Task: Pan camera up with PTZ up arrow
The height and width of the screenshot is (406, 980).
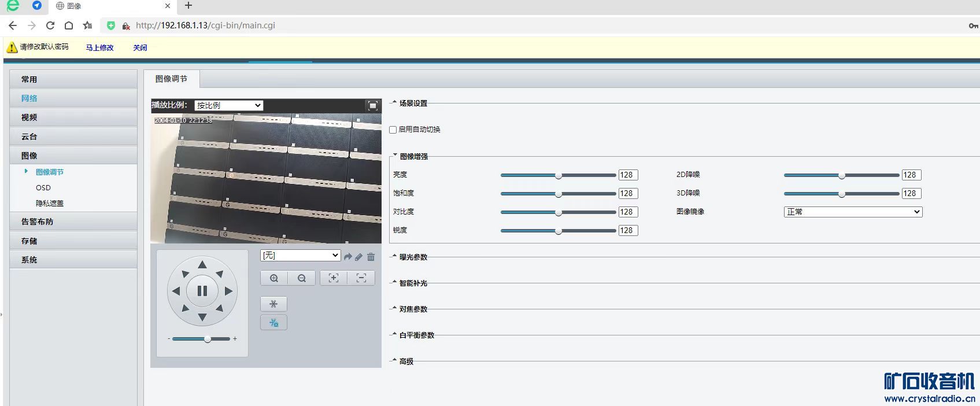Action: [x=202, y=265]
